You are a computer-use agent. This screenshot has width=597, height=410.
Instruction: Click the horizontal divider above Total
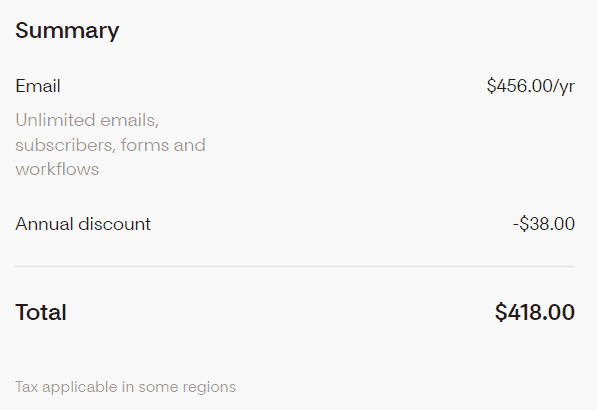[x=295, y=266]
